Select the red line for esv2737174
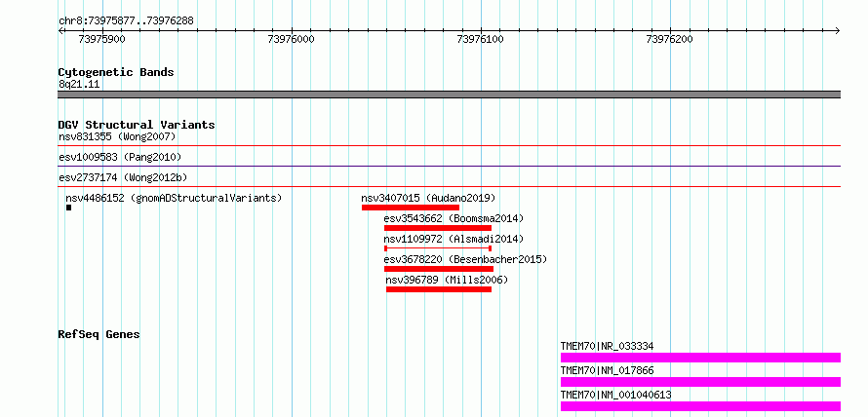 click(450, 186)
